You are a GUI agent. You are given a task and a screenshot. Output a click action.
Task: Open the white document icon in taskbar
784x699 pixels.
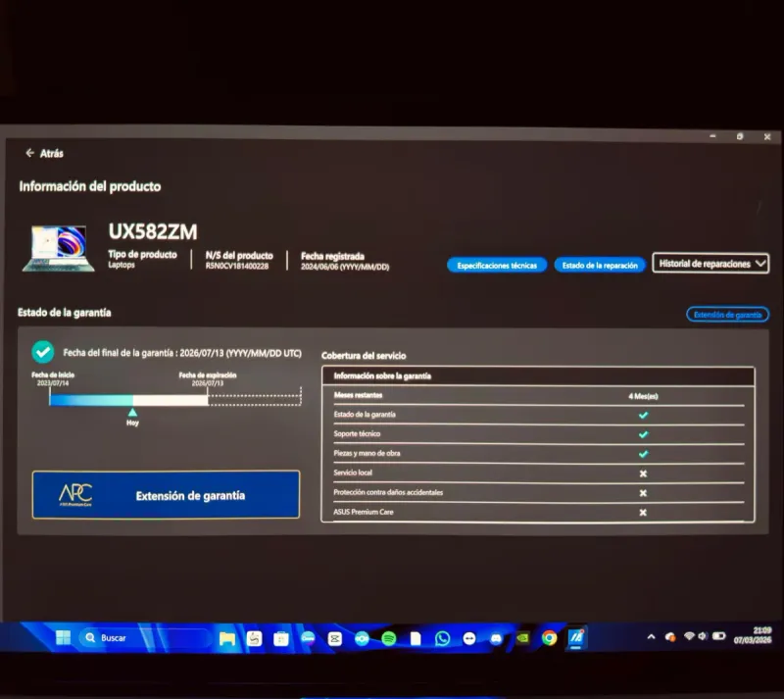[415, 639]
